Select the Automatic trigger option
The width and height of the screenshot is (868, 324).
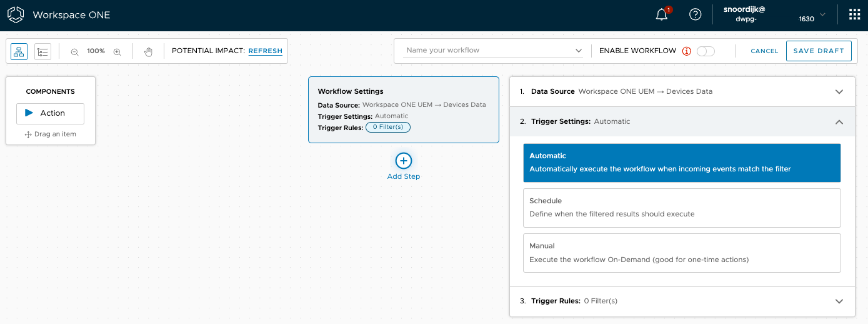click(682, 163)
